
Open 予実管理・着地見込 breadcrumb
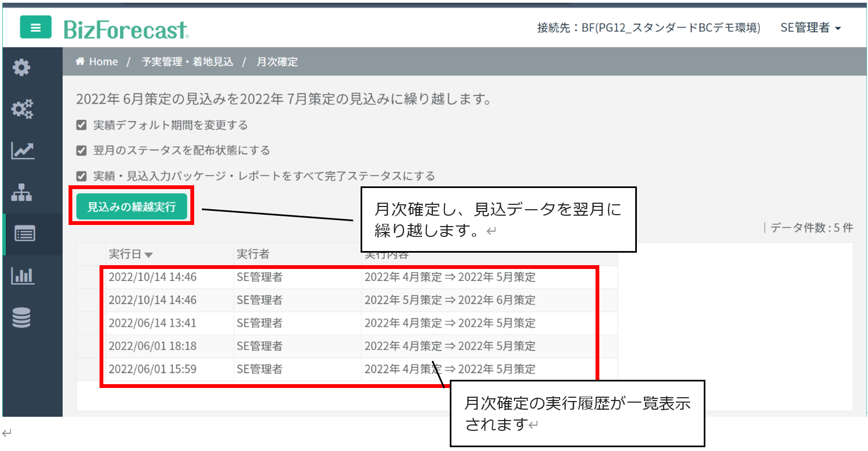click(187, 62)
